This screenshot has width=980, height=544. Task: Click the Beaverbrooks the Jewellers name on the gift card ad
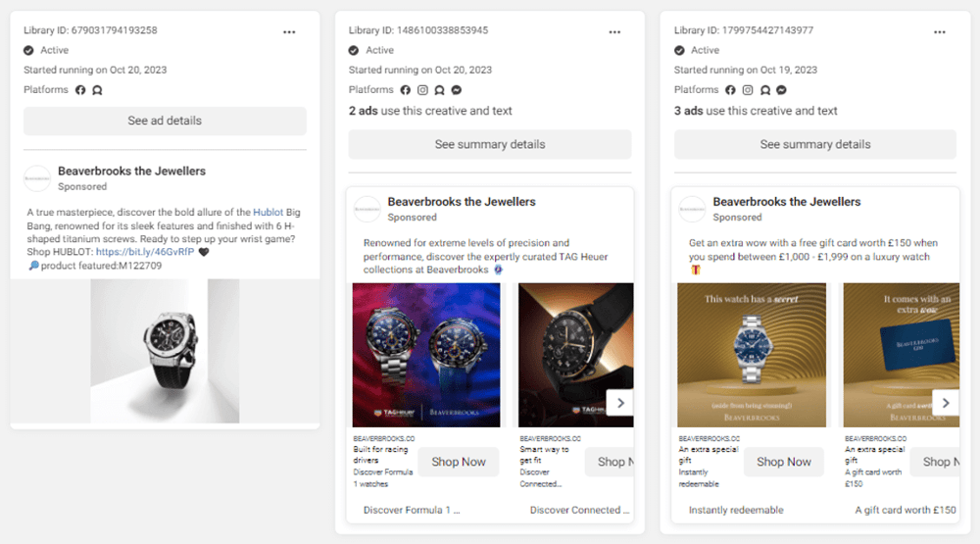787,202
